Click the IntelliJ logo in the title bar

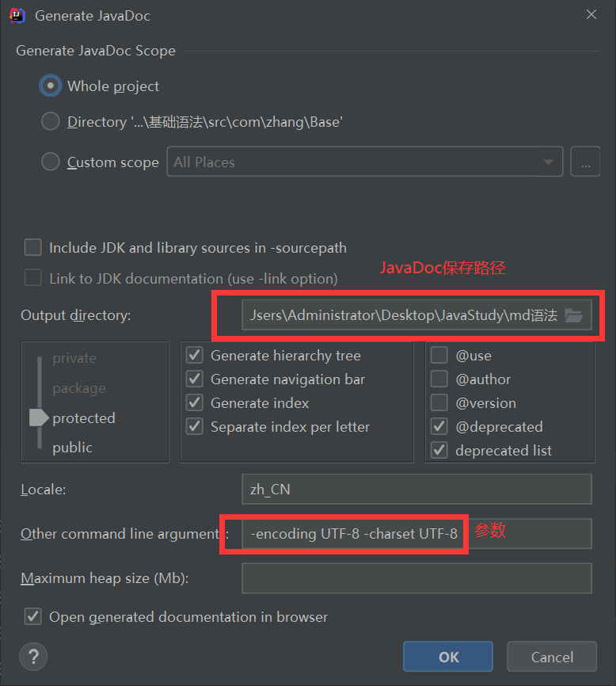(17, 15)
